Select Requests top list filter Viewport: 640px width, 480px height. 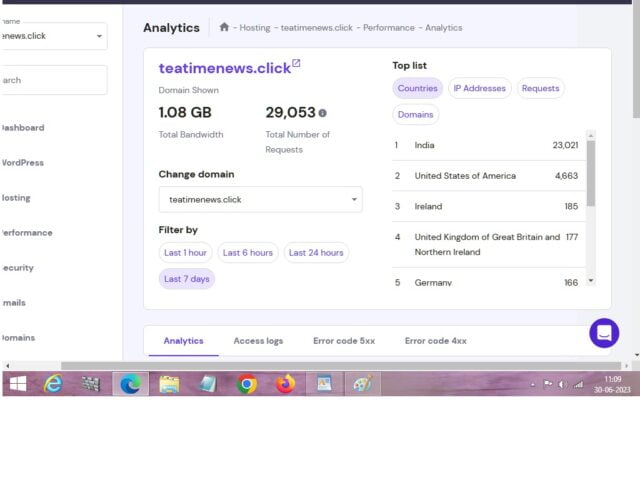tap(540, 88)
